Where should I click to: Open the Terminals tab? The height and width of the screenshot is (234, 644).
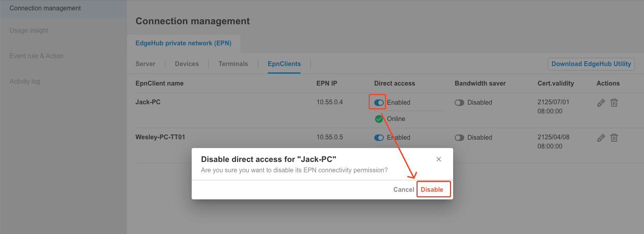coord(233,64)
